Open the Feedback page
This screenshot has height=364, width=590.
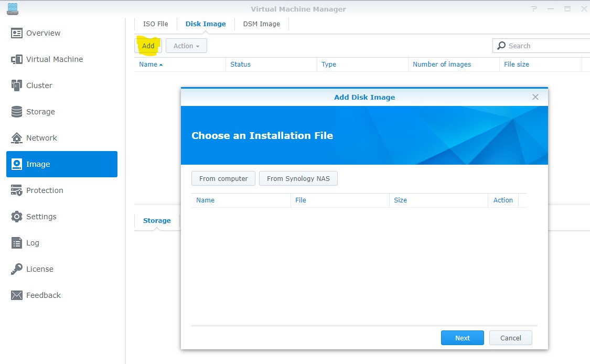(43, 295)
